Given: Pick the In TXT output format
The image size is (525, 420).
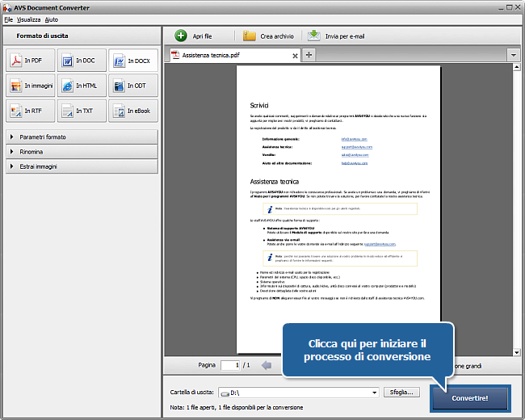Looking at the screenshot, I should (x=82, y=111).
